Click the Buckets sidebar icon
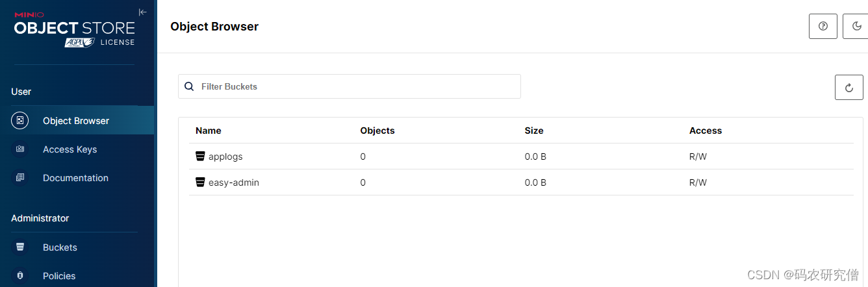Viewport: 868px width, 287px height. point(20,247)
